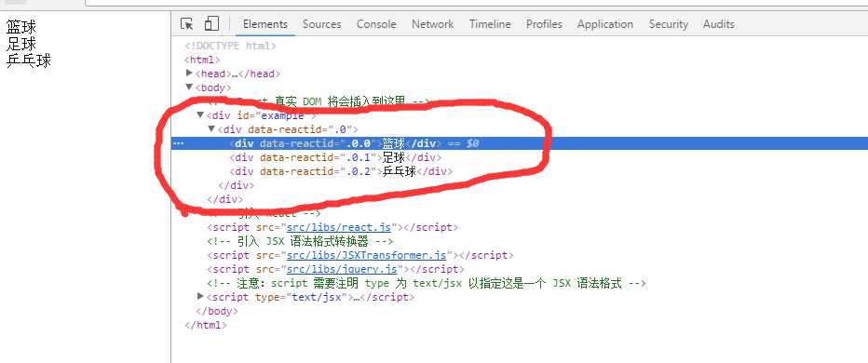Switch to the Security tab
Image resolution: width=868 pixels, height=363 pixels.
pos(668,24)
